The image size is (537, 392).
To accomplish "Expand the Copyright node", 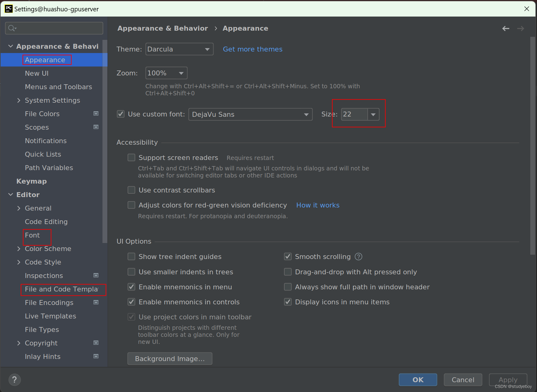I will click(x=19, y=343).
